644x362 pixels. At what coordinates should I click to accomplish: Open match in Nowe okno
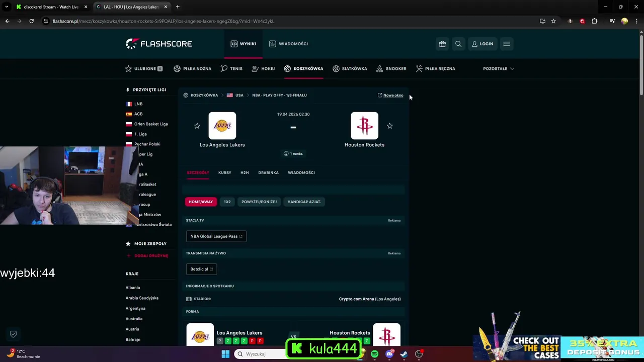pos(390,95)
